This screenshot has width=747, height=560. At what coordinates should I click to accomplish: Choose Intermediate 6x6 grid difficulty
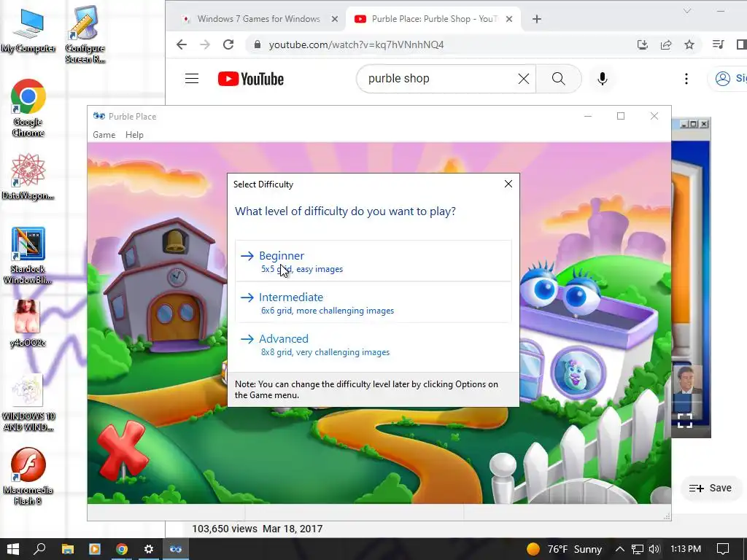point(373,303)
